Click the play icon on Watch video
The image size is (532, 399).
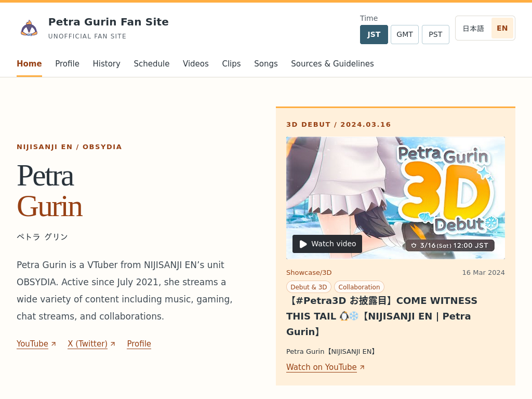pyautogui.click(x=303, y=244)
